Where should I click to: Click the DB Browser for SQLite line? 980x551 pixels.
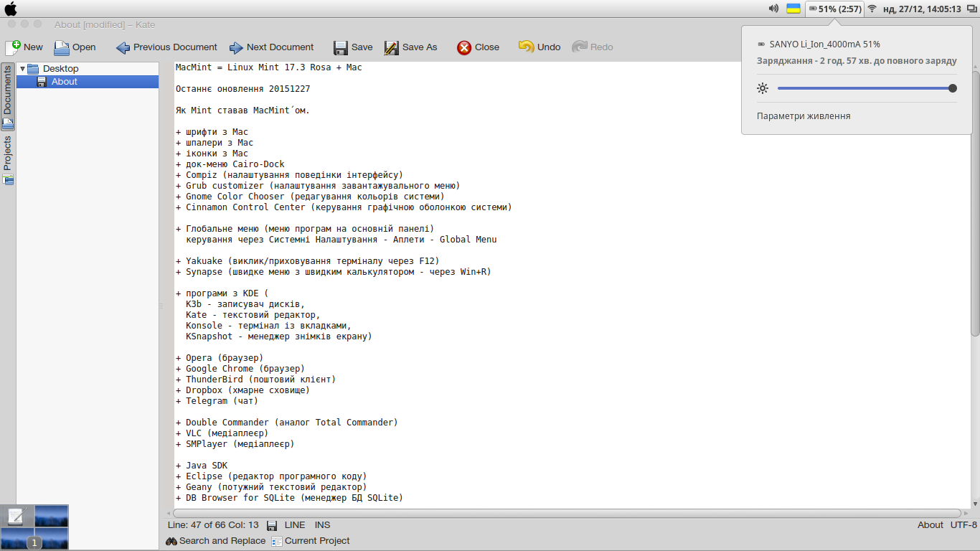point(290,498)
